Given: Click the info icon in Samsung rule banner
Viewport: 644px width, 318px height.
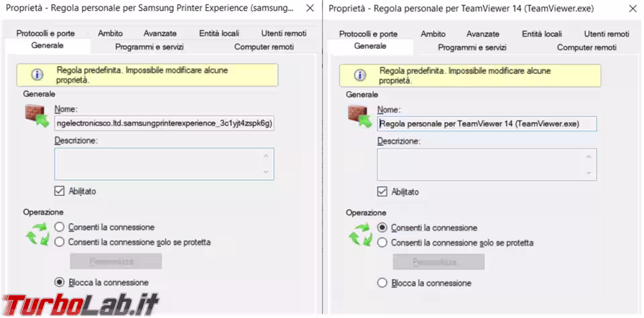Looking at the screenshot, I should (x=38, y=74).
